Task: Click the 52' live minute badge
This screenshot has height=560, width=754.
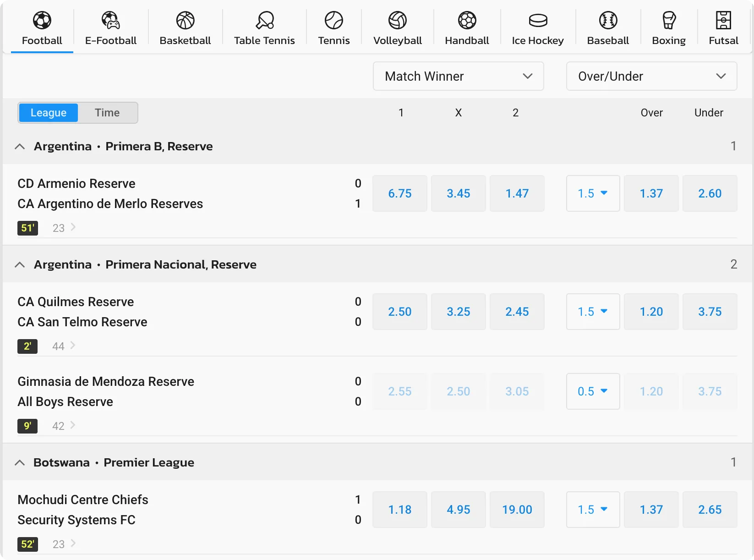Action: click(x=27, y=544)
